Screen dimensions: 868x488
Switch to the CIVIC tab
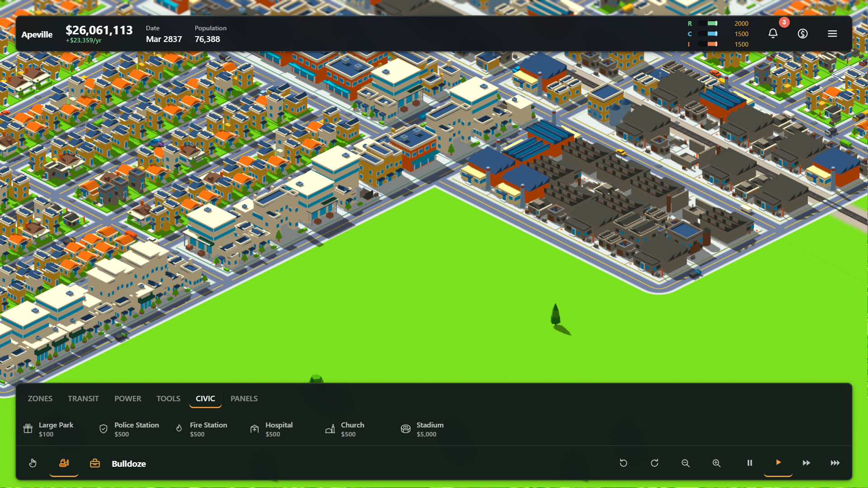point(205,399)
